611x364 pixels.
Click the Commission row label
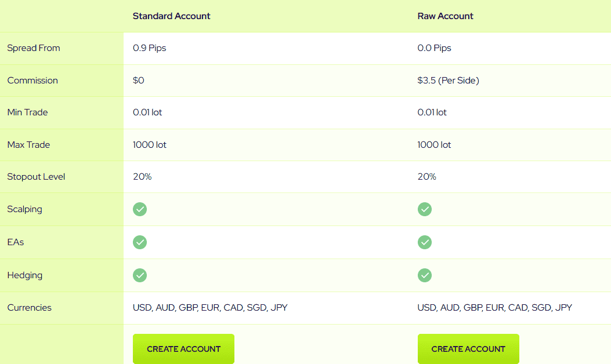(x=32, y=81)
